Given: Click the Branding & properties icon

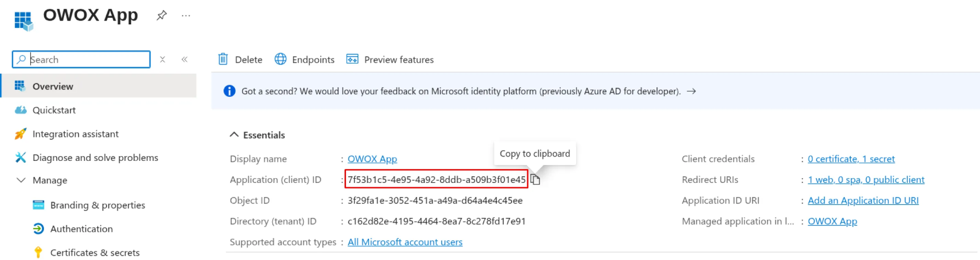Looking at the screenshot, I should coord(38,205).
